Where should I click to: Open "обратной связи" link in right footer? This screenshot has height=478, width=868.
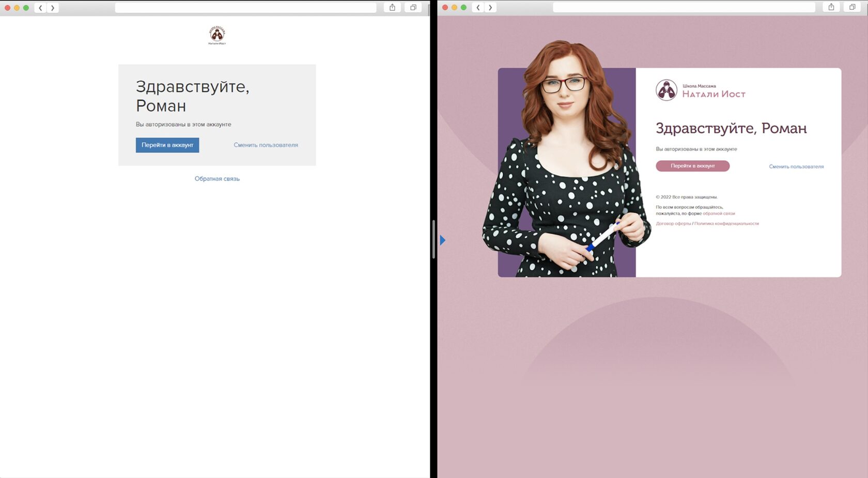(x=719, y=213)
